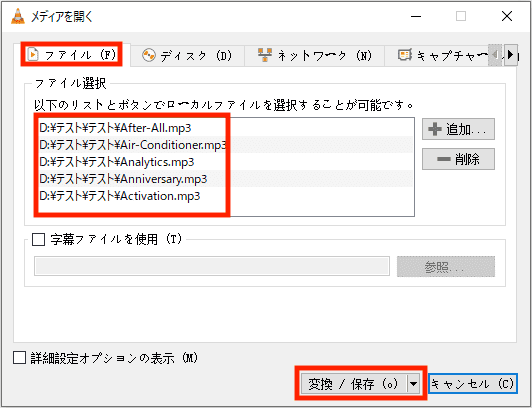The image size is (532, 408).
Task: Switch to the ディスク (D) tab
Action: [x=188, y=55]
